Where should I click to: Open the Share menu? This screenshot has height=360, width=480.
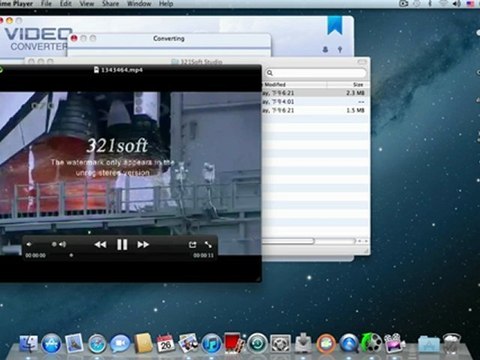[x=110, y=4]
